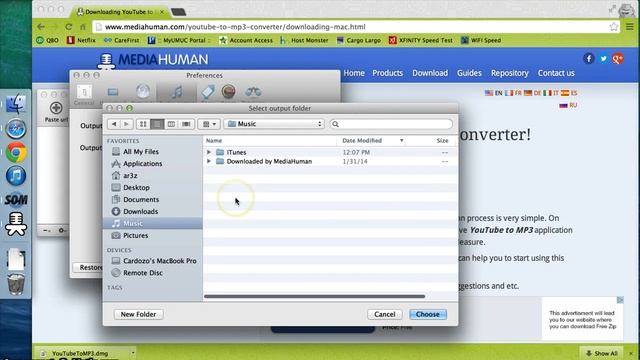Open Netflix bookmark

[x=81, y=40]
